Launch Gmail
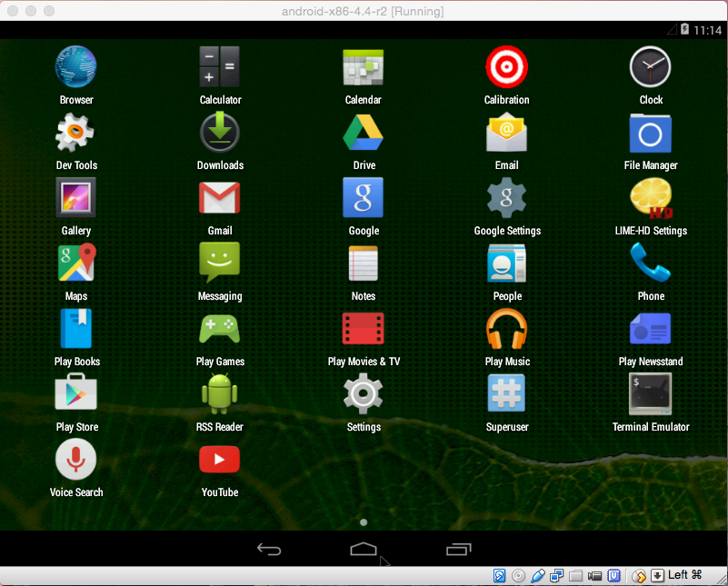 point(220,198)
